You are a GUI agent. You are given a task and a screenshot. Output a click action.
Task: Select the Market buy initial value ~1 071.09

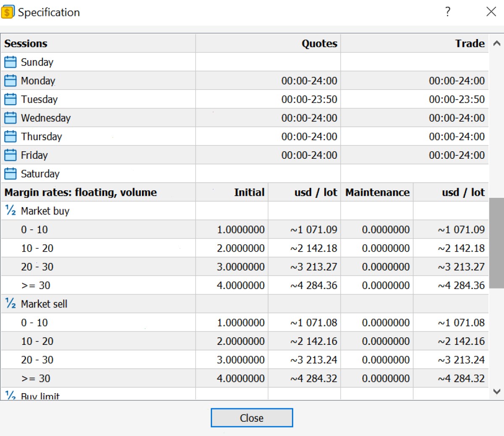click(313, 229)
